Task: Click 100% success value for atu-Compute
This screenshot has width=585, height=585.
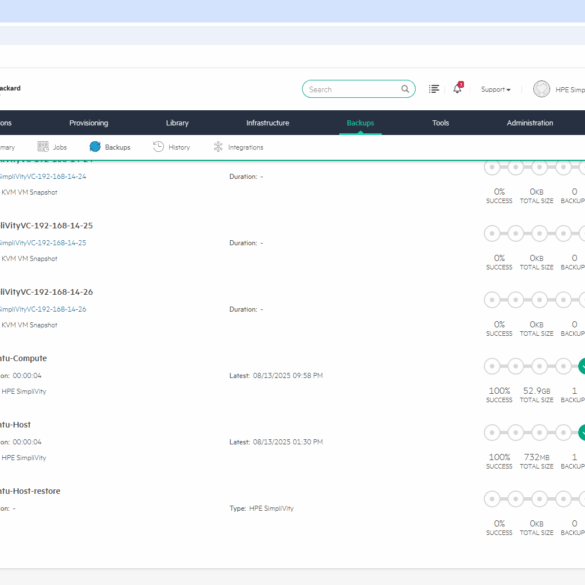Action: coord(499,391)
